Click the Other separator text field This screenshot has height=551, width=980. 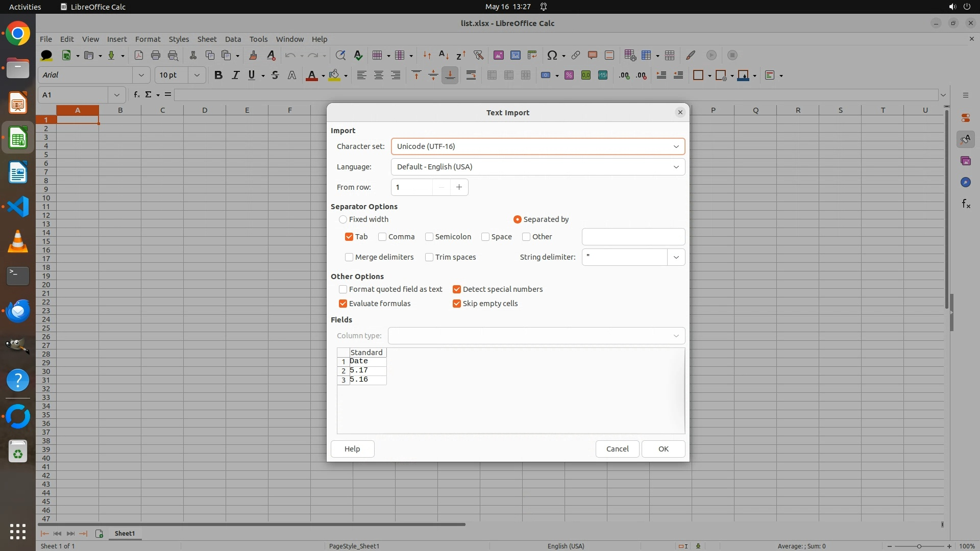pyautogui.click(x=633, y=237)
